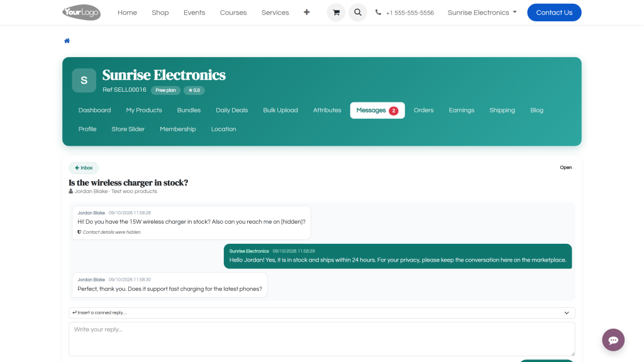Open the shopping cart icon
Viewport: 644px width, 362px height.
336,13
